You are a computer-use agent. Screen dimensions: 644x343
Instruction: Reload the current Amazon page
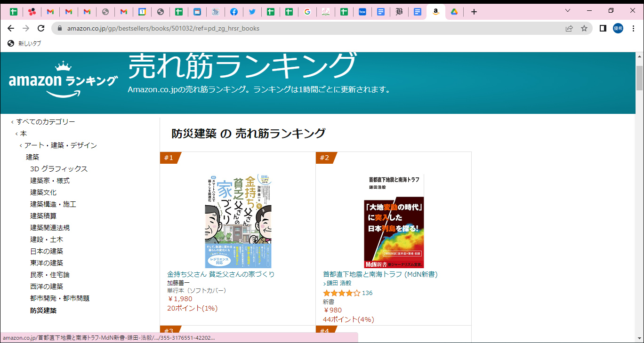(40, 28)
